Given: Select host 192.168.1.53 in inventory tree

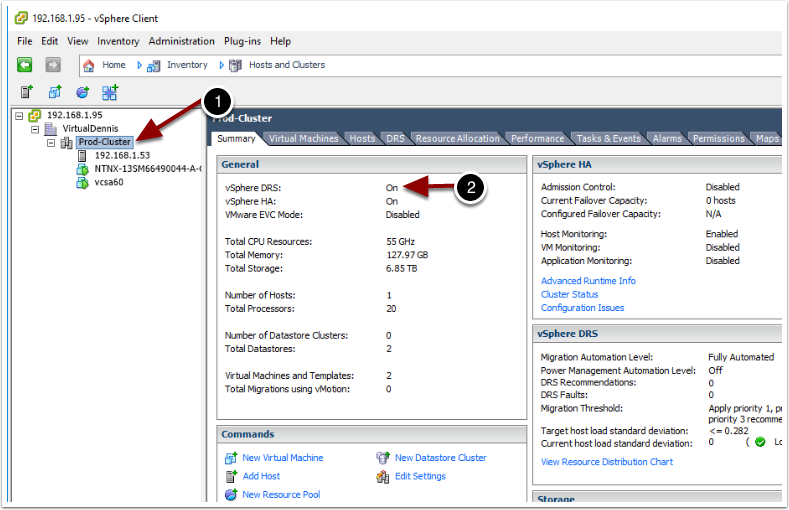Looking at the screenshot, I should click(122, 156).
